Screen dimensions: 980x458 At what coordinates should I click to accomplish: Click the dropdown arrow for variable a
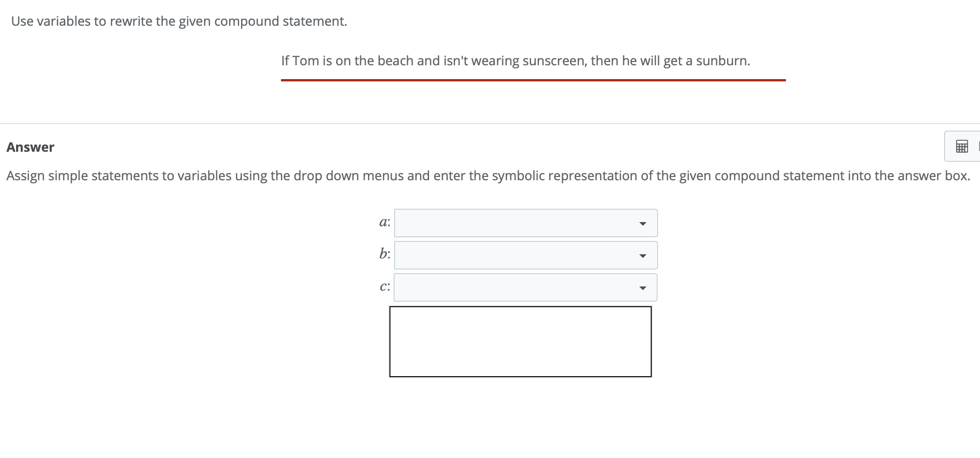[643, 223]
